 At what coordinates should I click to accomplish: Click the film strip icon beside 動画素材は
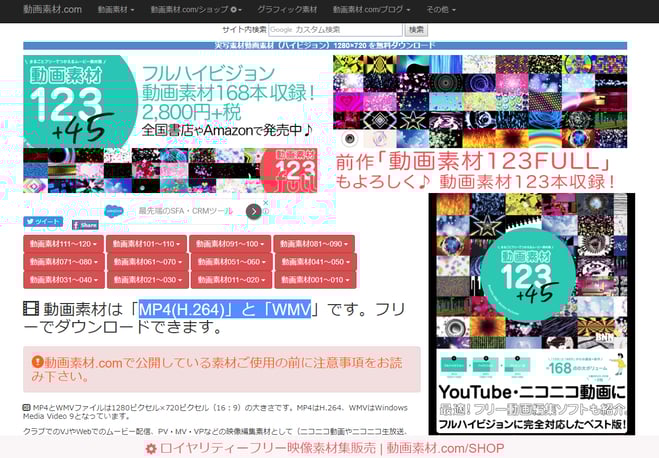pyautogui.click(x=31, y=309)
